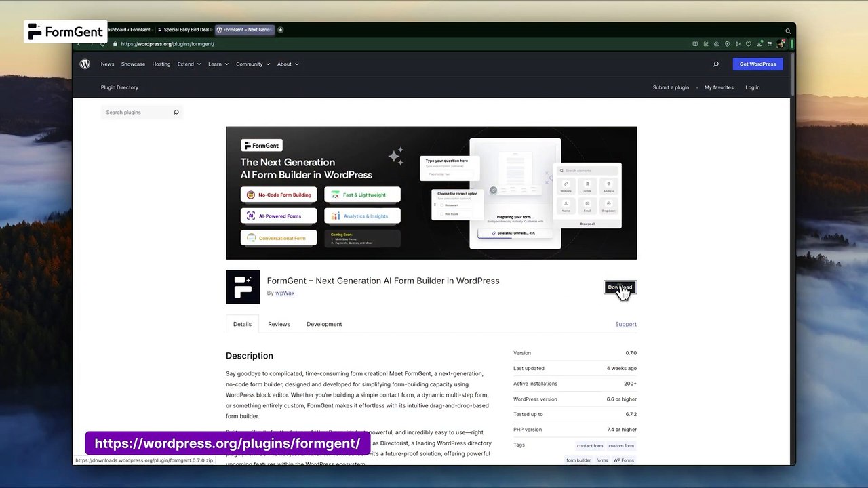Click the padlock site info icon

(115, 44)
